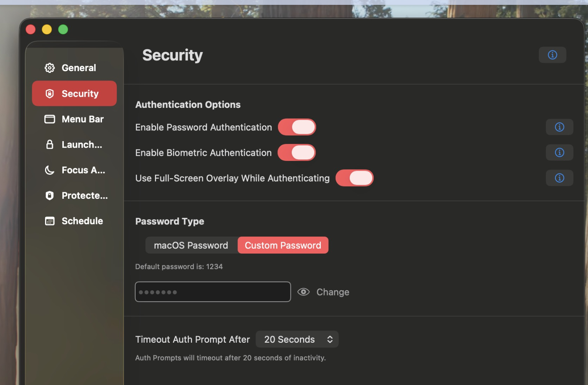Image resolution: width=588 pixels, height=385 pixels.
Task: Click the Change password link
Action: tap(332, 292)
